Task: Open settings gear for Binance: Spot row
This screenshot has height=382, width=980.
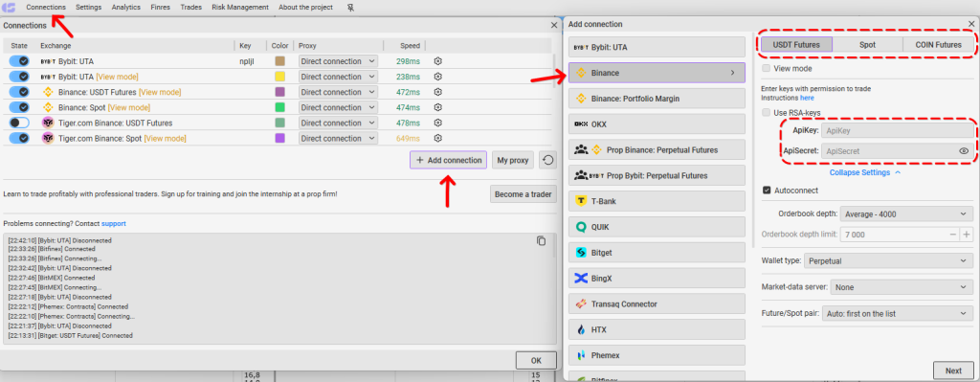Action: (x=438, y=107)
